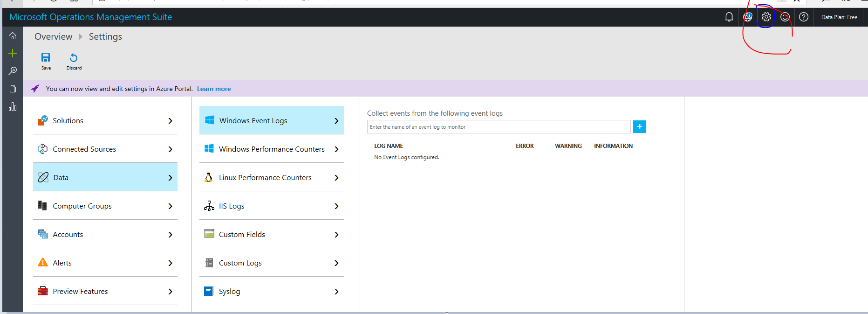Viewport: 868px width, 314px height.
Task: Go to the Overview breadcrumb
Action: 54,36
